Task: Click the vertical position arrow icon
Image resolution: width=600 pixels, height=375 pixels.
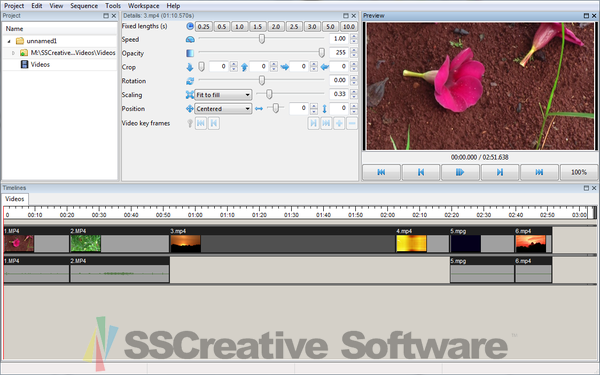Action: coord(324,109)
